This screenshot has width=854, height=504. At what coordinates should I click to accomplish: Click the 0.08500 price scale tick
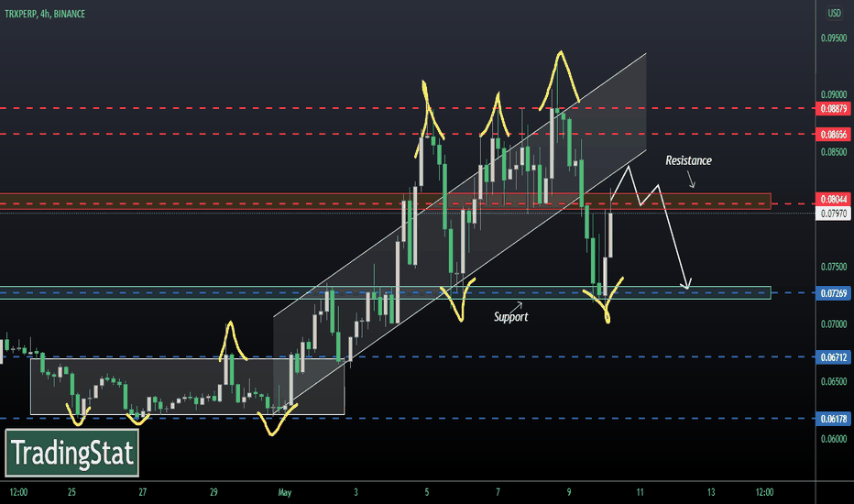834,152
